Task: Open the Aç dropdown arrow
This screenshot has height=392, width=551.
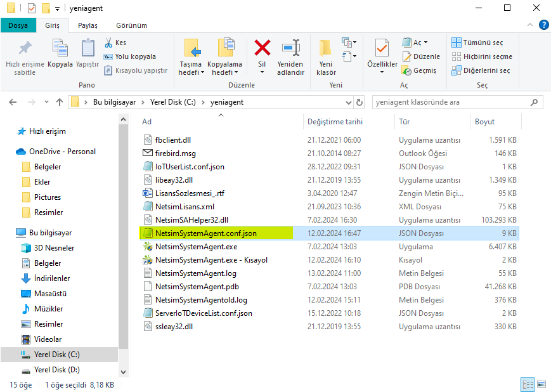Action: tap(426, 42)
